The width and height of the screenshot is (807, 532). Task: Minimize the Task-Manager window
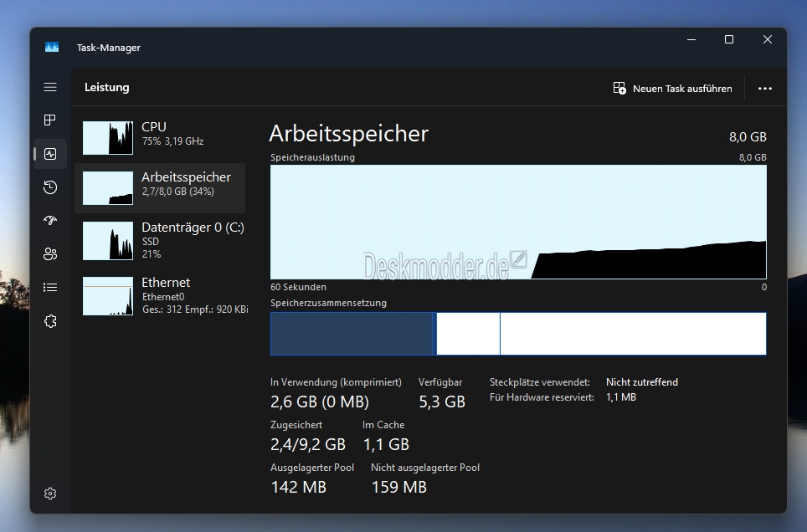click(x=691, y=39)
